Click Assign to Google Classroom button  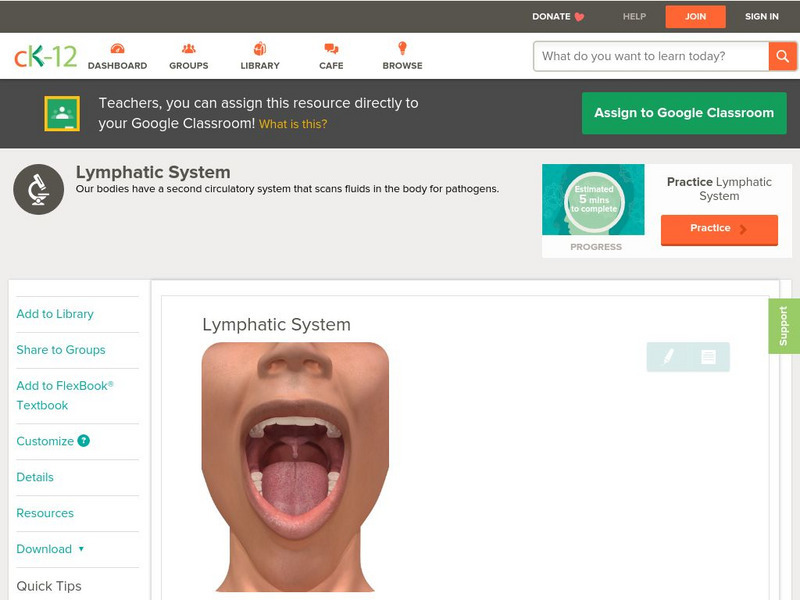(684, 113)
